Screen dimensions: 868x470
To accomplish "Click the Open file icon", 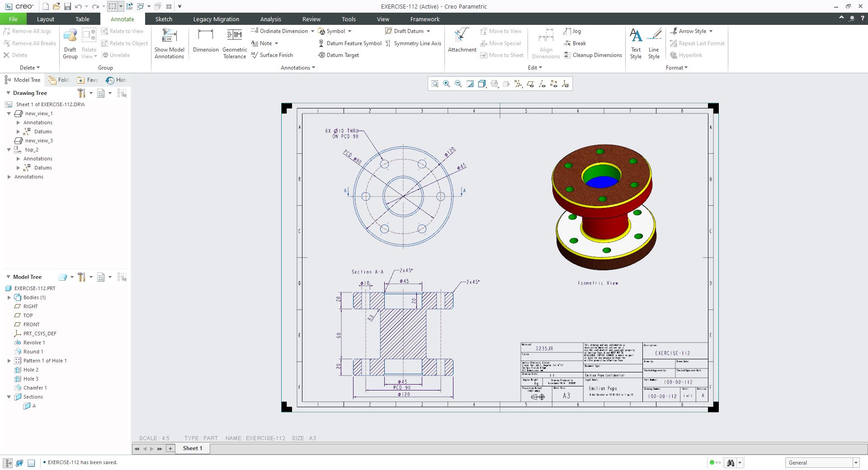I will (57, 6).
